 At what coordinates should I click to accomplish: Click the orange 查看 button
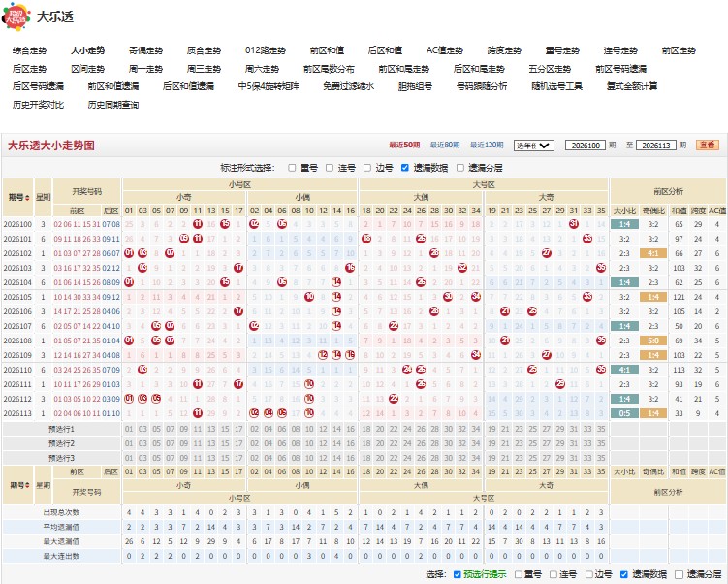pyautogui.click(x=708, y=145)
